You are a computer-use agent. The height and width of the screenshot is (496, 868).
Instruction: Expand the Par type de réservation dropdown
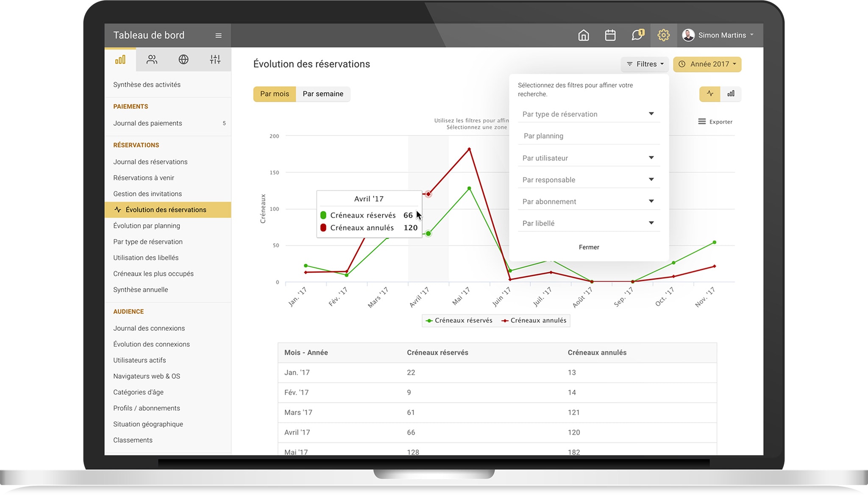pos(588,114)
